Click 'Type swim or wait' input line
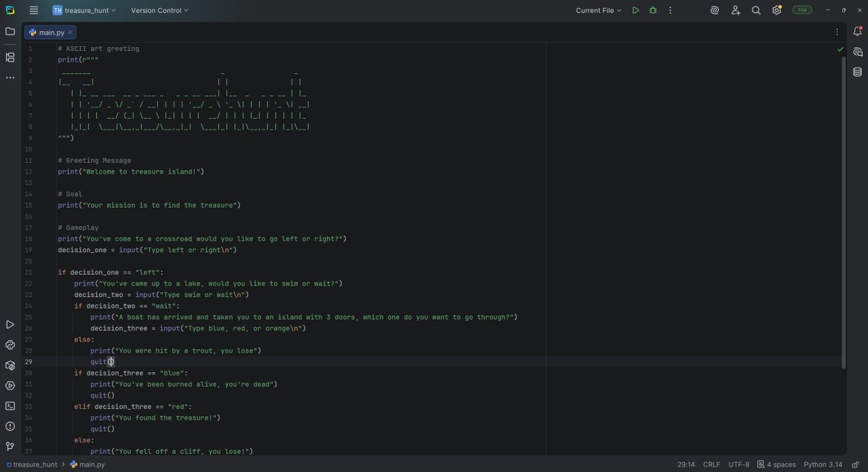868x472 pixels. [x=161, y=295]
